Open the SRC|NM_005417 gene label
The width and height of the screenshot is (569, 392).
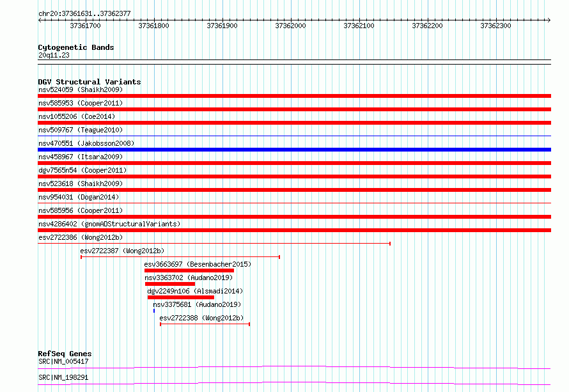click(63, 361)
